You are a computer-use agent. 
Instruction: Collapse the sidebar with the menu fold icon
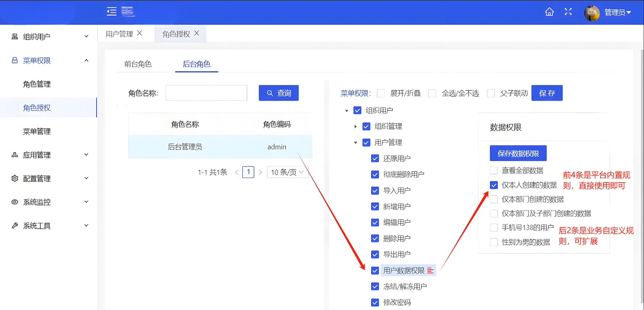tap(111, 12)
